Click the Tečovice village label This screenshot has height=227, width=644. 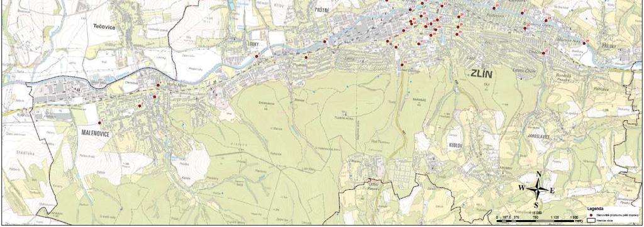(104, 26)
